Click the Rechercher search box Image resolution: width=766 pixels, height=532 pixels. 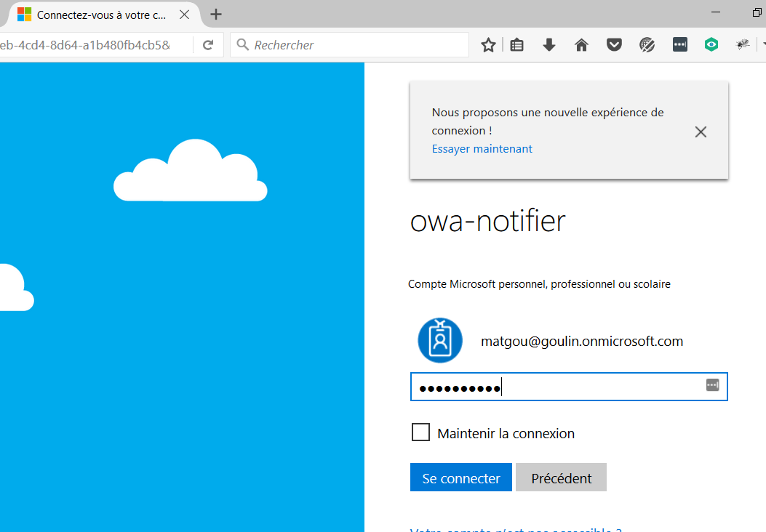point(349,45)
